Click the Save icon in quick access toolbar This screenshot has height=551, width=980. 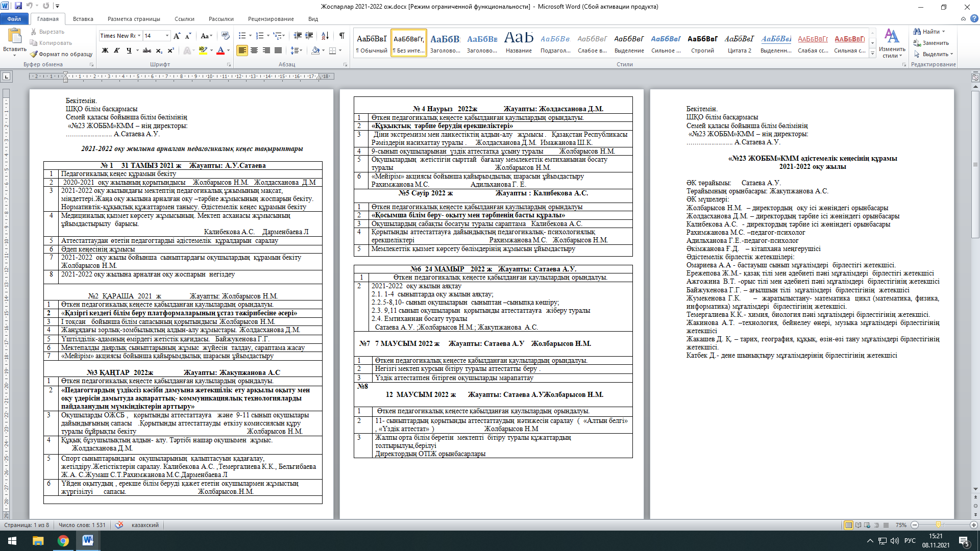click(x=18, y=6)
